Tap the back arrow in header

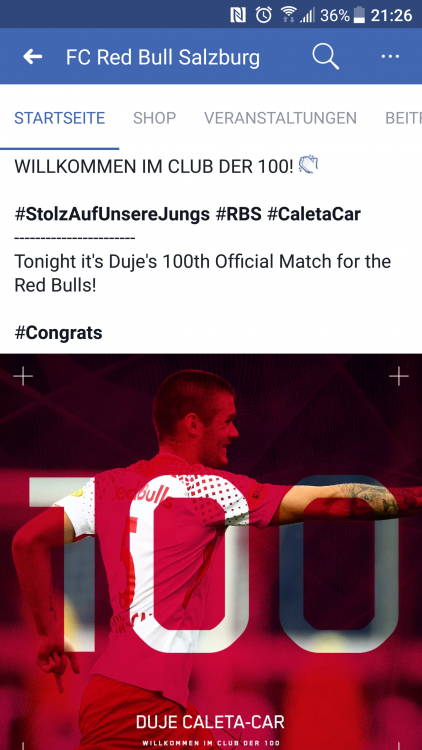point(33,57)
